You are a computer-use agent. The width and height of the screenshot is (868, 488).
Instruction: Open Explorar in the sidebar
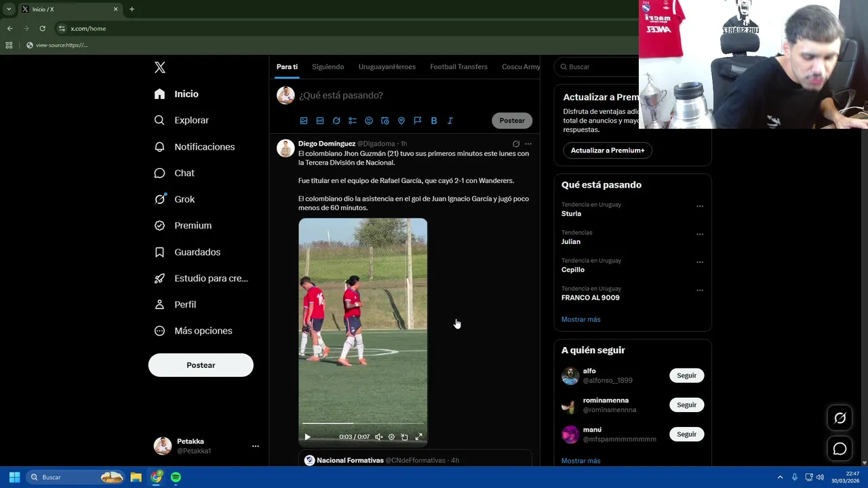182,120
